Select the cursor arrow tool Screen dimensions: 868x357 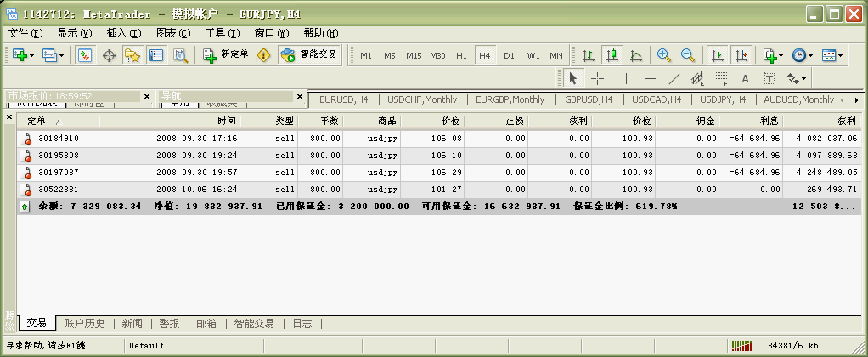(x=573, y=78)
